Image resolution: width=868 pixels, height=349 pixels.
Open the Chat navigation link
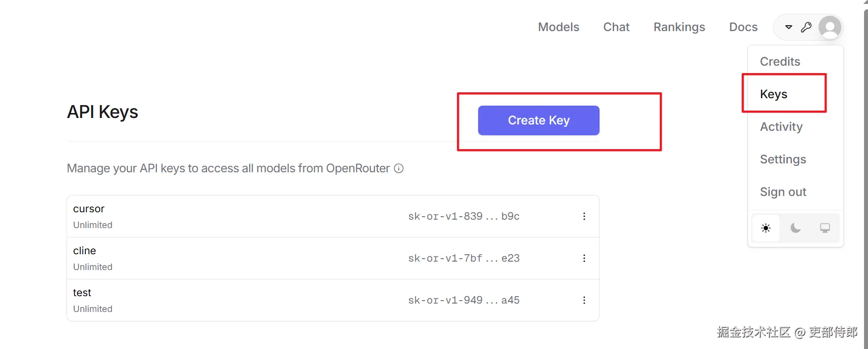click(x=616, y=27)
